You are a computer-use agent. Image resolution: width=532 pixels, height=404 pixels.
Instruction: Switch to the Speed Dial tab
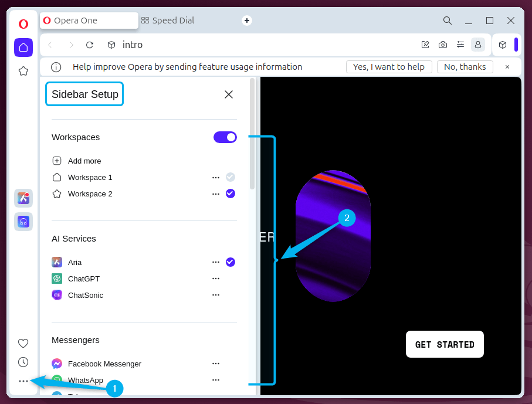(x=172, y=21)
